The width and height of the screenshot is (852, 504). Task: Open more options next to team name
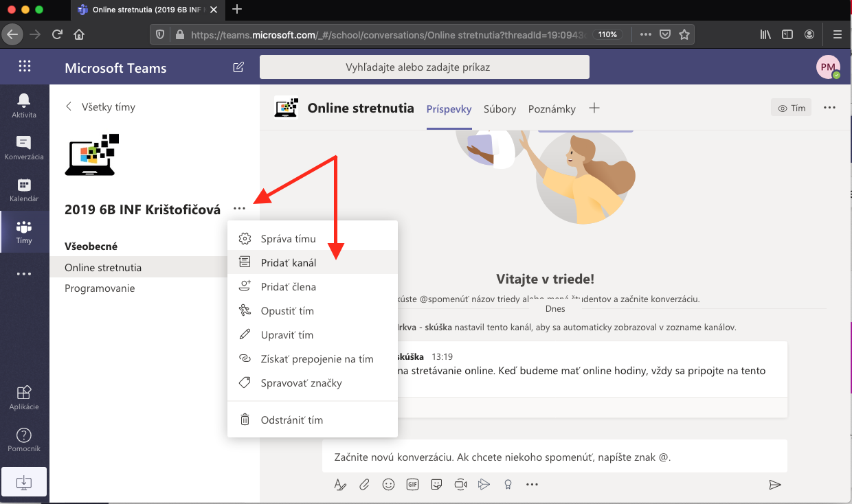(x=239, y=209)
